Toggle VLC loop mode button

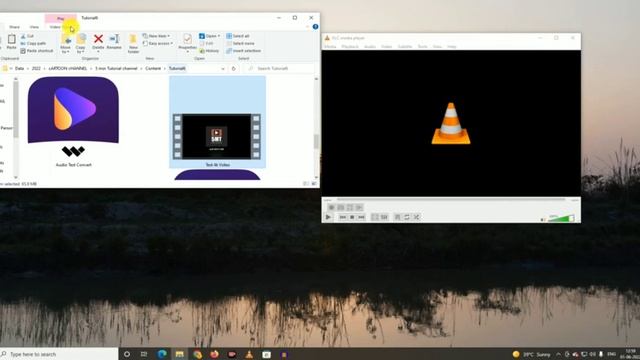point(407,217)
